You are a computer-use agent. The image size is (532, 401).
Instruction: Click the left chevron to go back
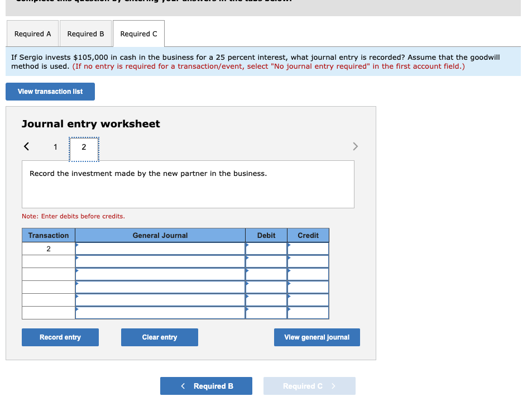tap(26, 146)
